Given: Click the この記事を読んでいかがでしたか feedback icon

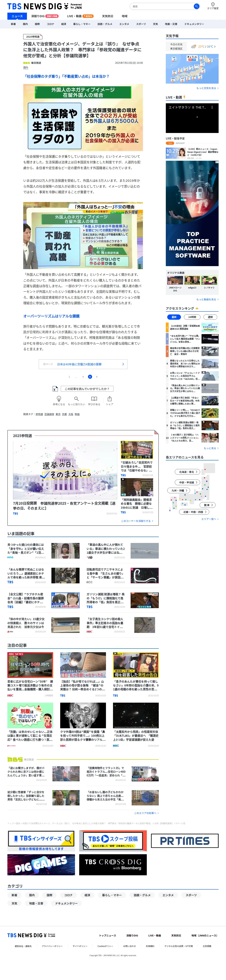Looking at the screenshot, I should 55,389.
